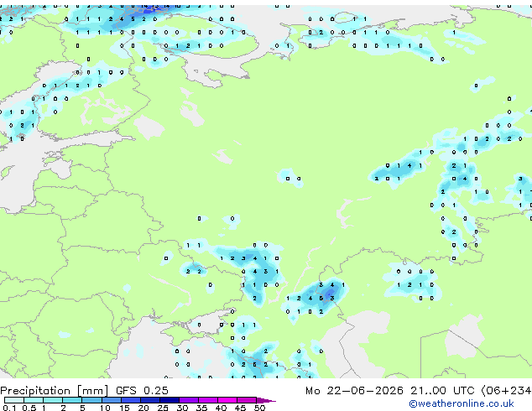Select the 30–35 mm purple legend box

188,400
